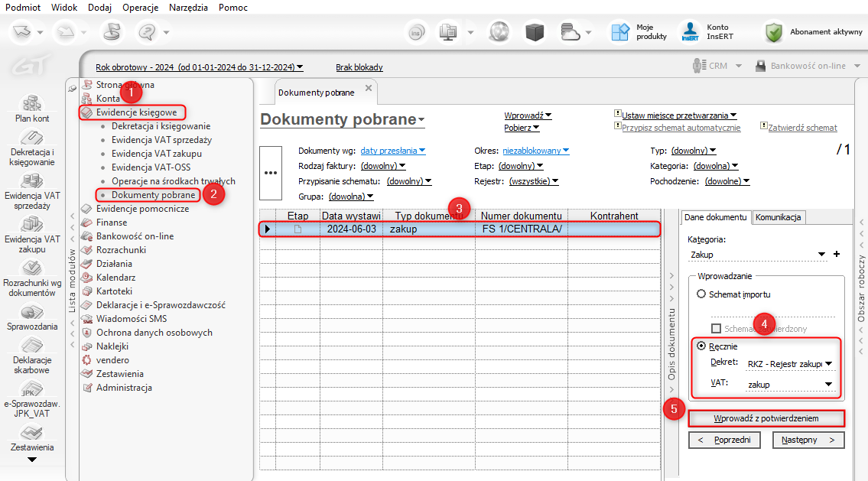
Task: Open Moje produkty toolbar icon
Action: pyautogui.click(x=619, y=31)
